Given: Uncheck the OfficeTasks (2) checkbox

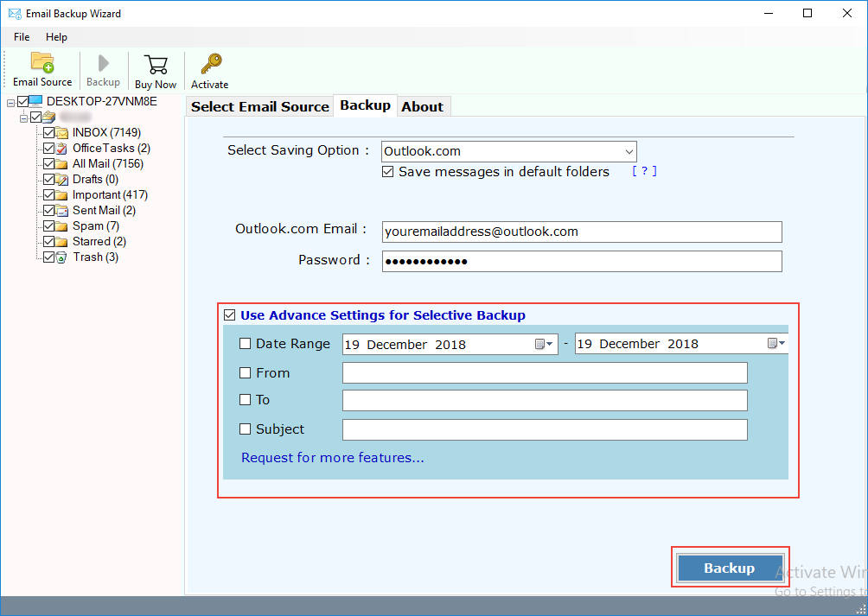Looking at the screenshot, I should 48,149.
